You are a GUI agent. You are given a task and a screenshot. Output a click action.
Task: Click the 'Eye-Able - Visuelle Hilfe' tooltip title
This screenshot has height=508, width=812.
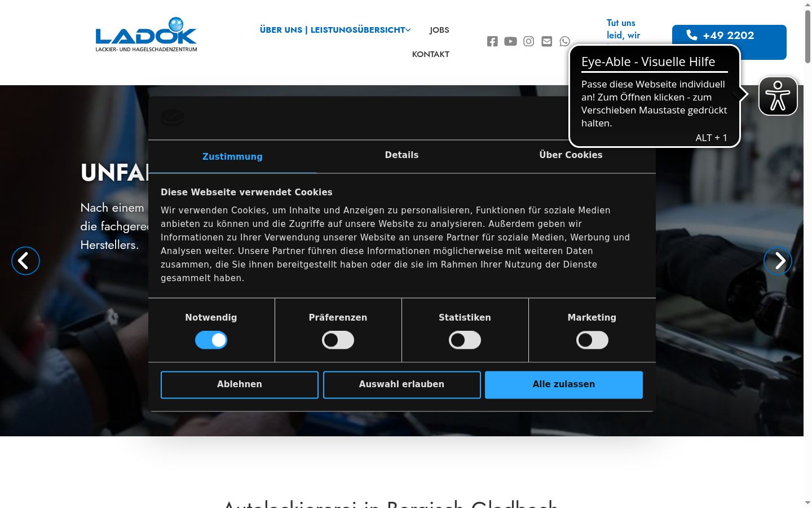648,62
